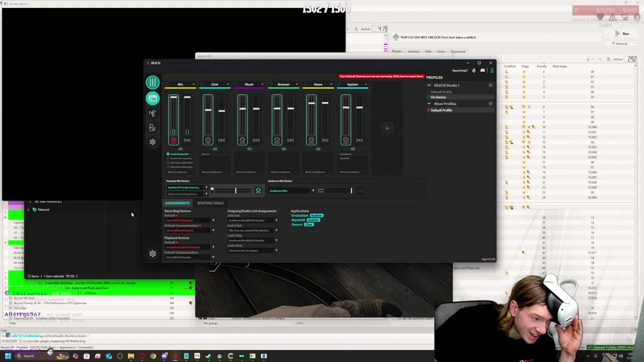Image resolution: width=644 pixels, height=362 pixels.
Task: Mute Music channel in personal mix
Action: coord(242,140)
